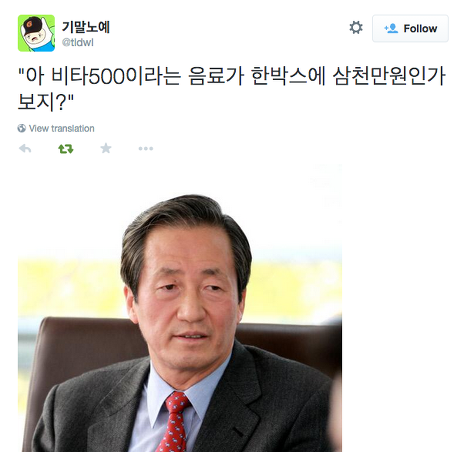Click the red tie in the photo
The width and height of the screenshot is (474, 452).
click(173, 422)
